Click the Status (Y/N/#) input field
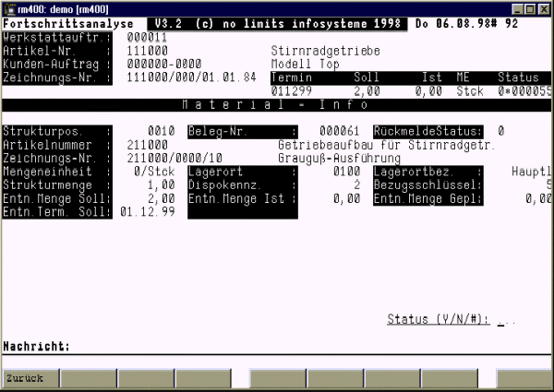 (507, 320)
